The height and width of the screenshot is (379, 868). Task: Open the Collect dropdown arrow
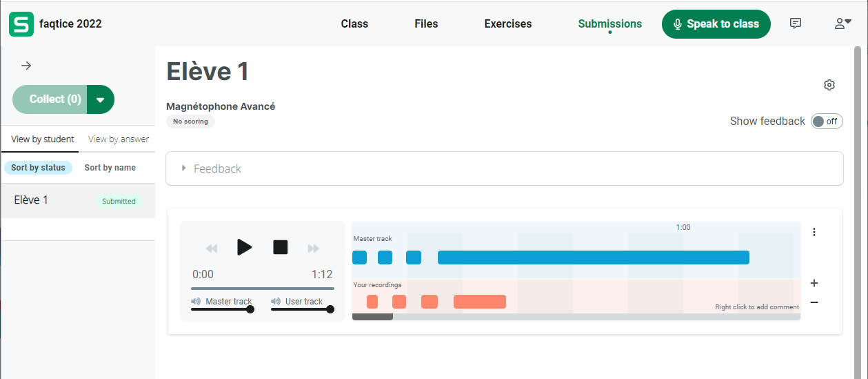(101, 99)
